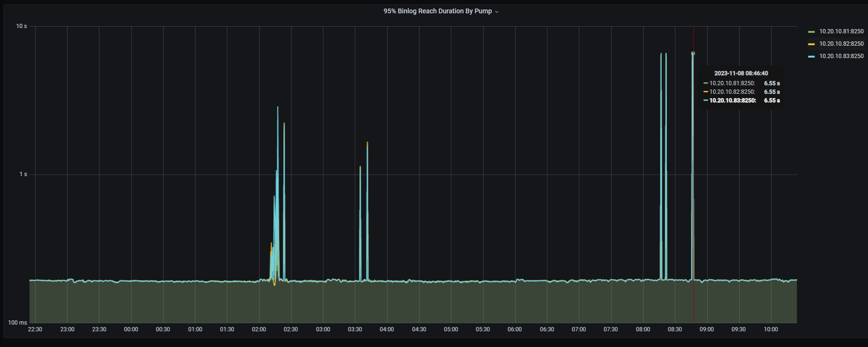Open the panel title dropdown chevron

click(x=497, y=12)
